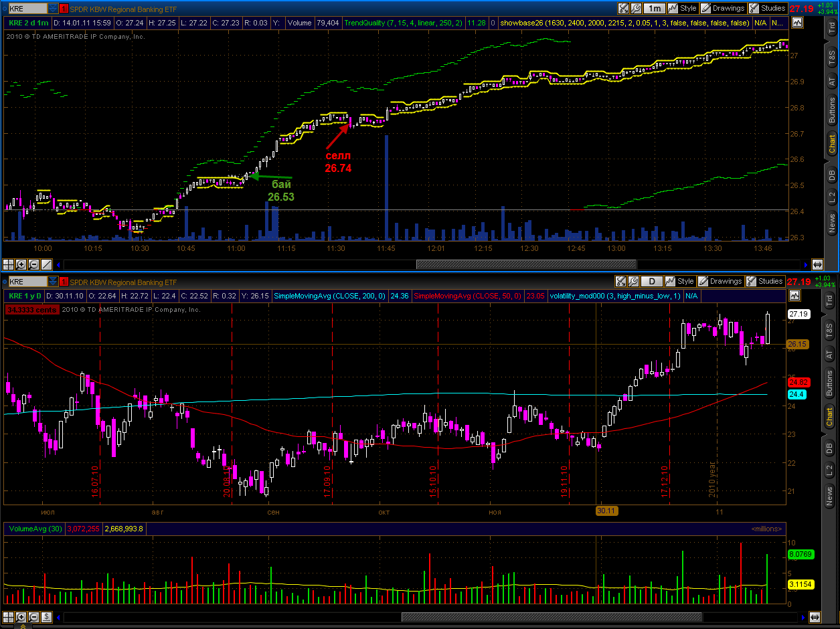The height and width of the screenshot is (629, 840).
Task: Select the trendline drawing tool in upper chart
Action: pos(48,264)
